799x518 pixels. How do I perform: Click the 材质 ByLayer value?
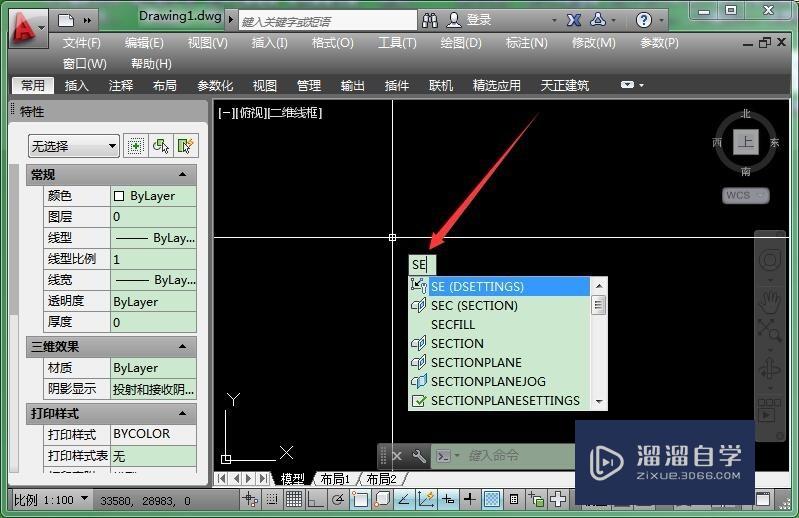click(153, 368)
